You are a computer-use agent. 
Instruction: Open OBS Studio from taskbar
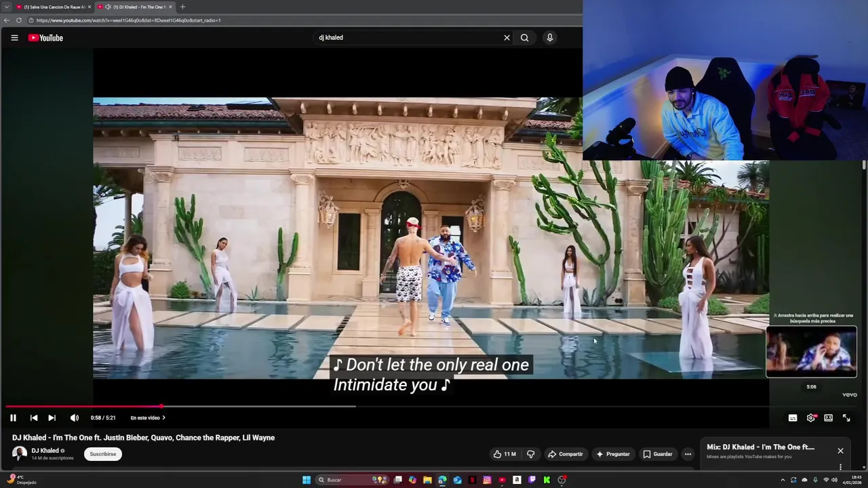(561, 480)
